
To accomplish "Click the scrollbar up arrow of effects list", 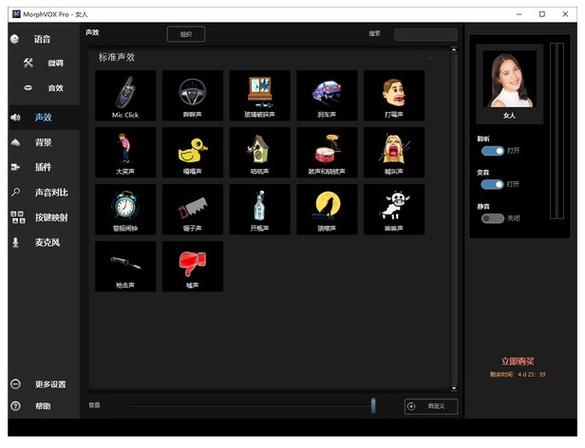I will (454, 50).
